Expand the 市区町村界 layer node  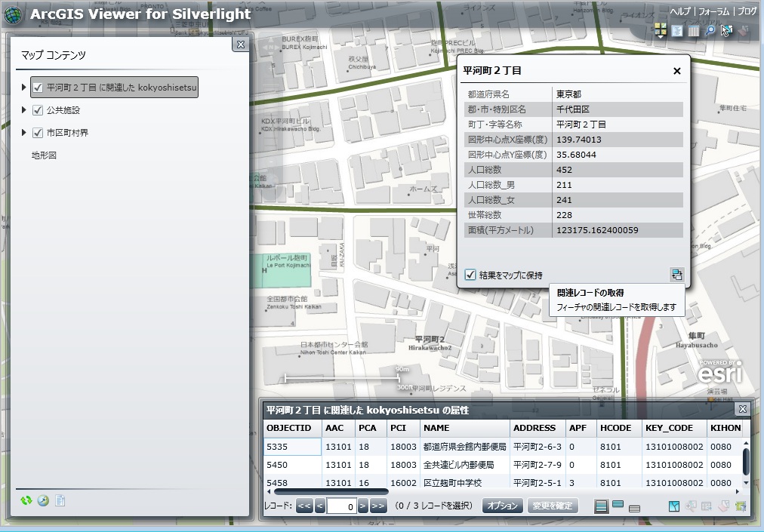pos(23,133)
